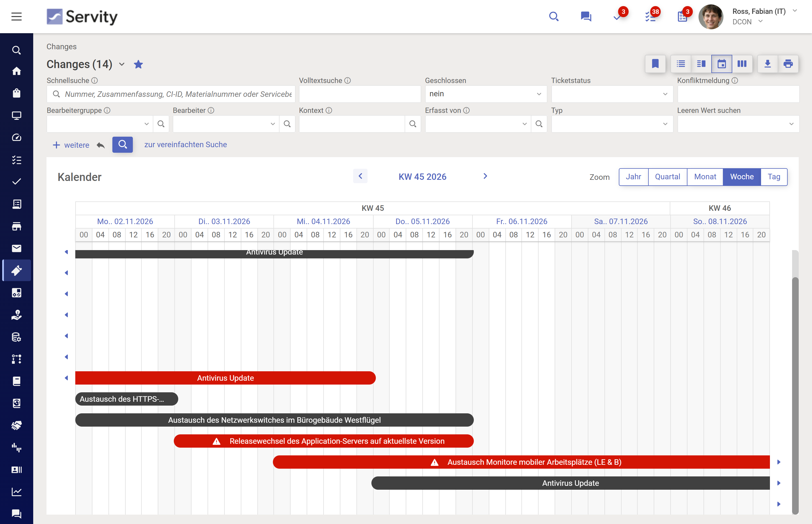
Task: Open the Leeren Wert suchen dropdown
Action: pos(738,124)
